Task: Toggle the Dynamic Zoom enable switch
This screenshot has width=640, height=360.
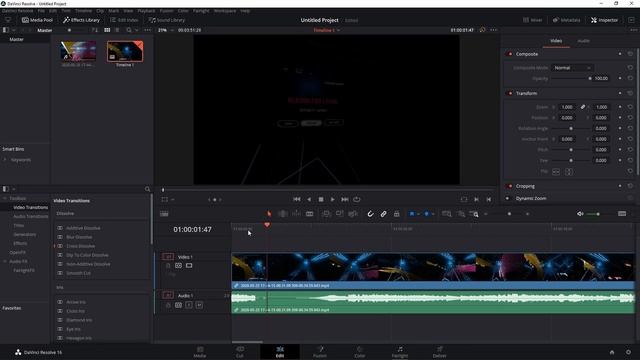Action: (508, 198)
